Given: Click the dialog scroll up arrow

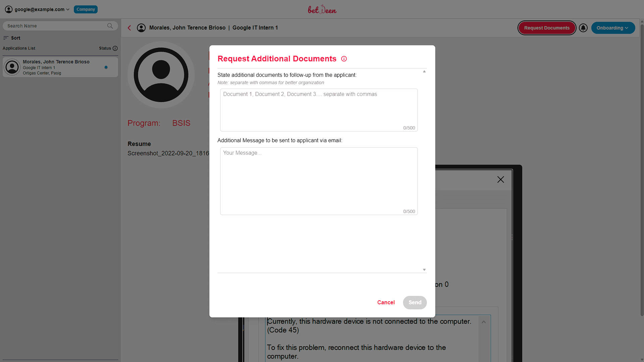Looking at the screenshot, I should [x=424, y=71].
